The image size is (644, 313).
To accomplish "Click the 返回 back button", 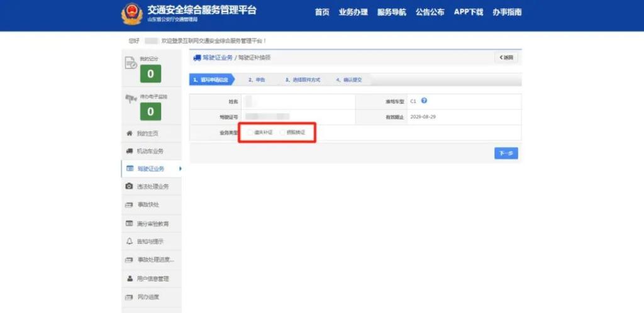I will coord(506,58).
